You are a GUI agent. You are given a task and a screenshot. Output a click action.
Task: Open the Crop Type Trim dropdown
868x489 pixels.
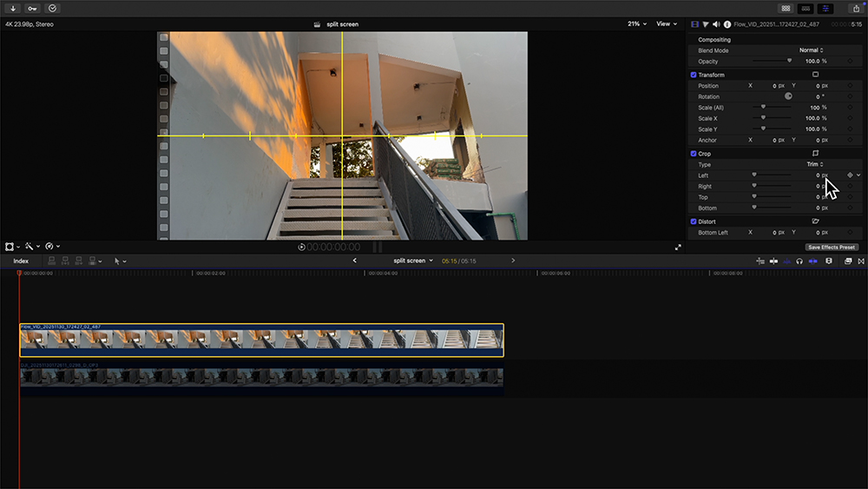click(x=815, y=164)
